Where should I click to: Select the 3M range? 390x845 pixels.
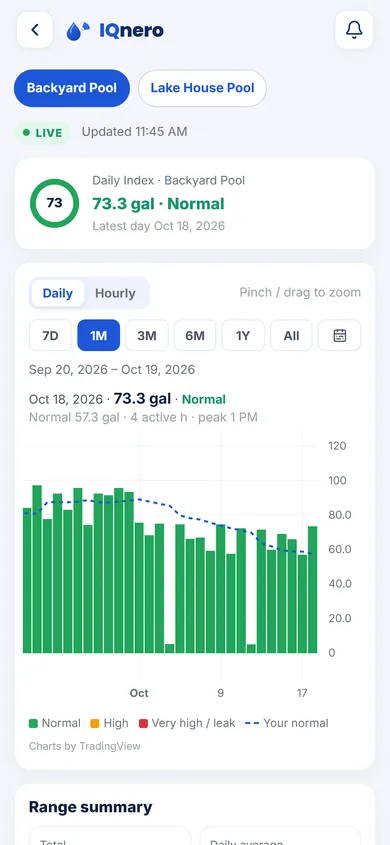147,335
